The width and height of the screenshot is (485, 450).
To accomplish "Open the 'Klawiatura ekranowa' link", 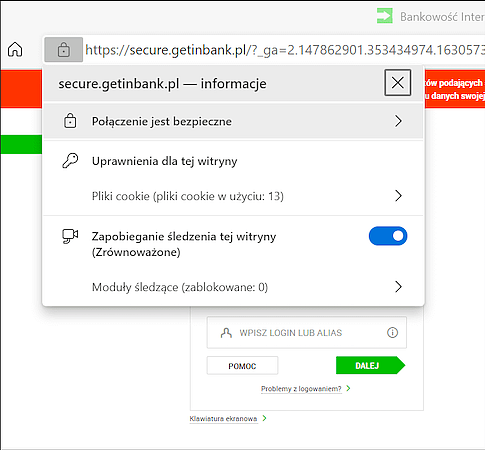I will 223,419.
